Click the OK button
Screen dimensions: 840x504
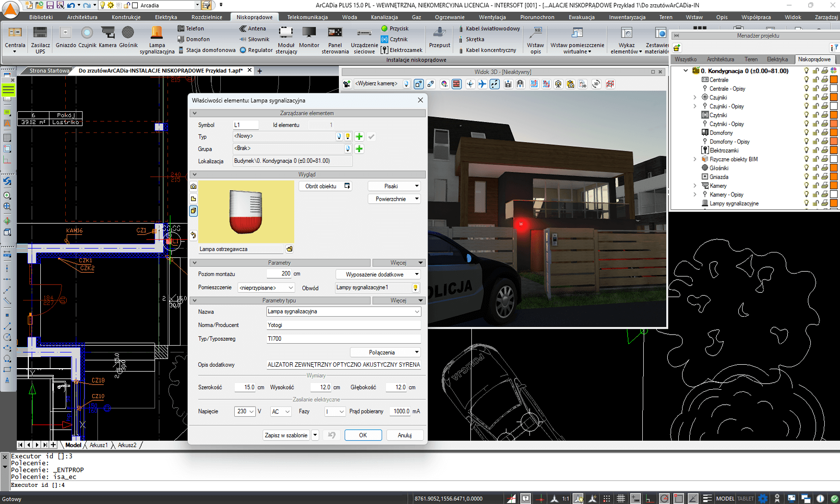(x=363, y=435)
